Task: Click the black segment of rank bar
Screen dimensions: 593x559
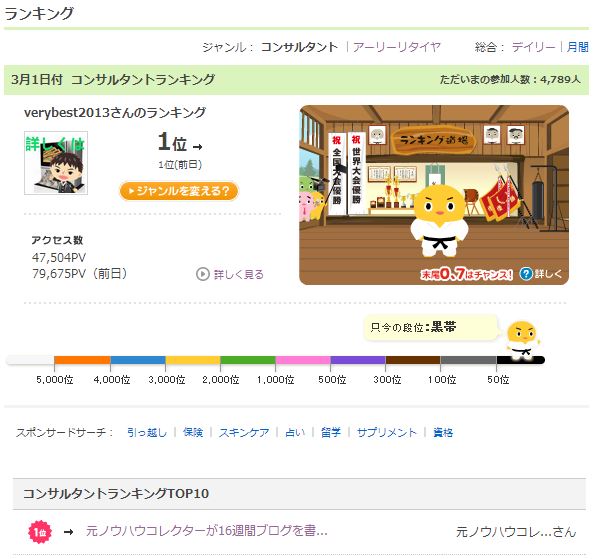Action: pyautogui.click(x=520, y=360)
